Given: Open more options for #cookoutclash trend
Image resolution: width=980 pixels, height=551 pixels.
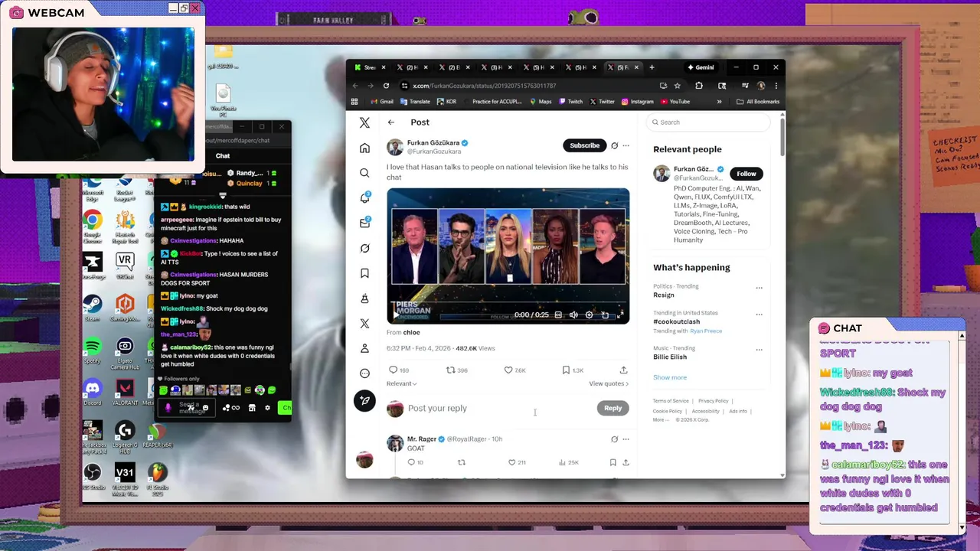Looking at the screenshot, I should pyautogui.click(x=759, y=314).
